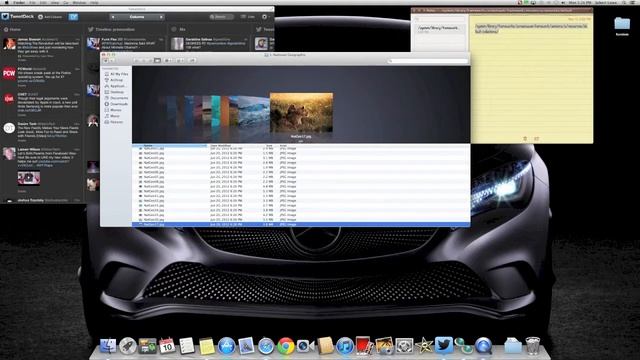Open Music in the Finder sidebar
640x360 pixels.
(x=112, y=116)
